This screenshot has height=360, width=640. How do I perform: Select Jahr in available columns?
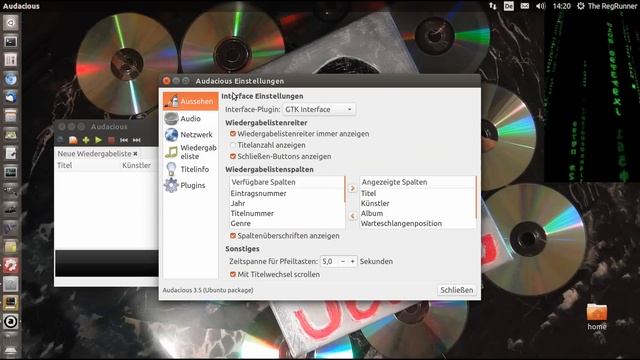point(287,203)
